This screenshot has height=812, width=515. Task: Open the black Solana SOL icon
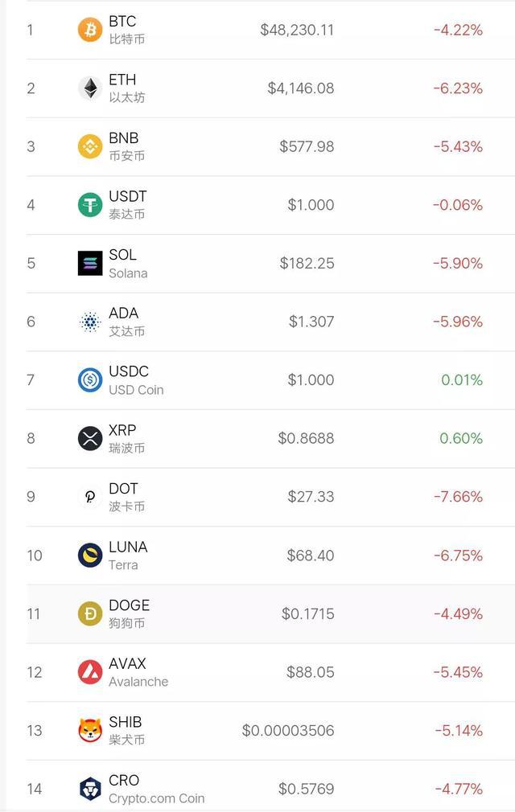click(x=90, y=263)
